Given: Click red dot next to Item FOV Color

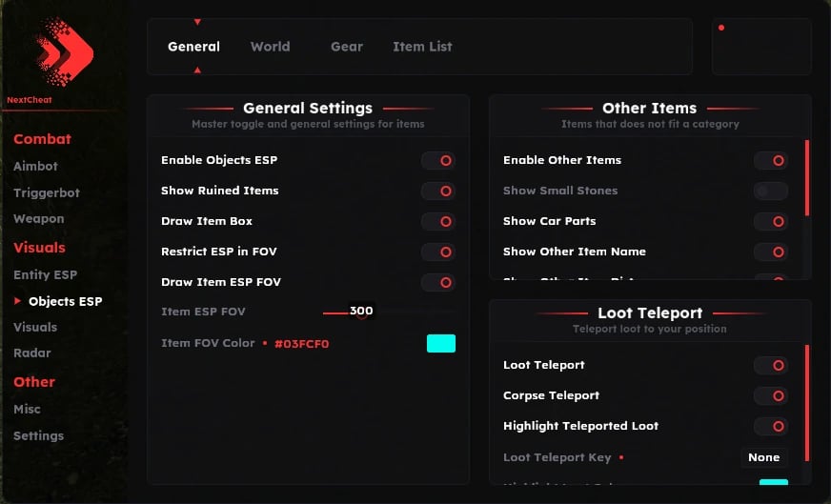Looking at the screenshot, I should pyautogui.click(x=265, y=343).
